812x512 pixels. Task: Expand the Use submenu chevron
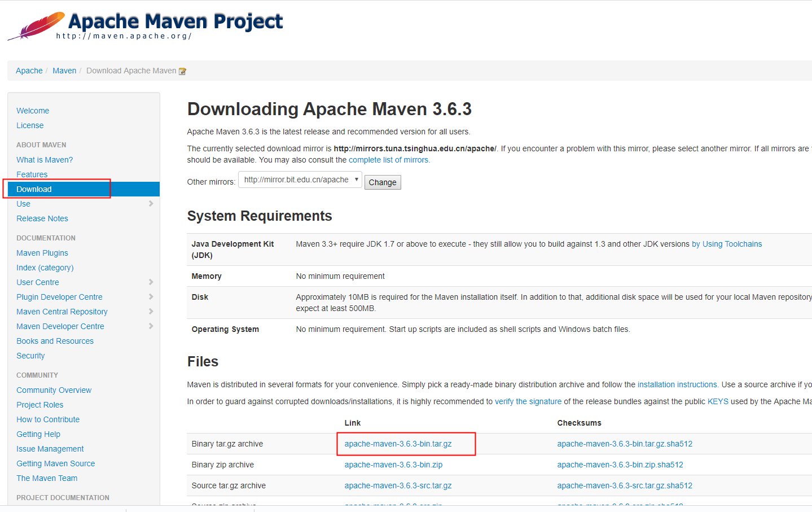[x=151, y=204]
